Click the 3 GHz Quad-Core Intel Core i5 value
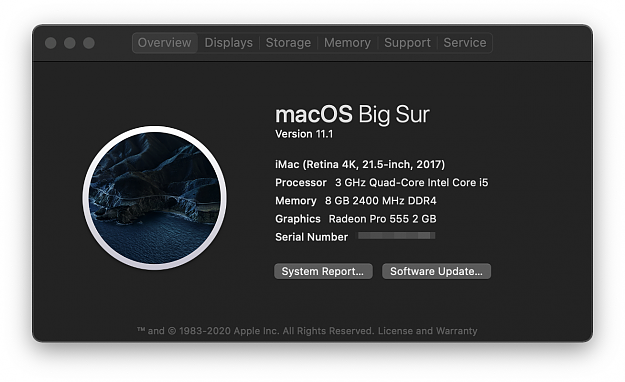Viewport: 625px width, 382px height. (x=411, y=183)
